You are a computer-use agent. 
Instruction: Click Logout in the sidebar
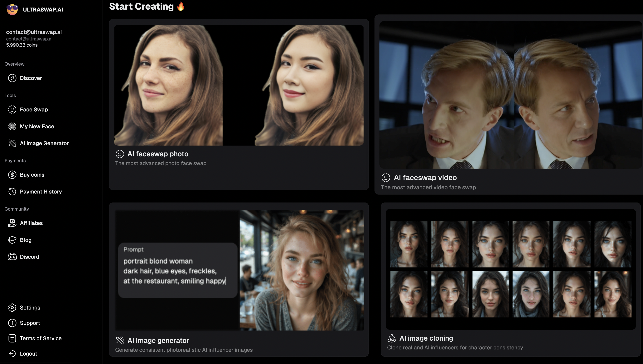pyautogui.click(x=28, y=353)
